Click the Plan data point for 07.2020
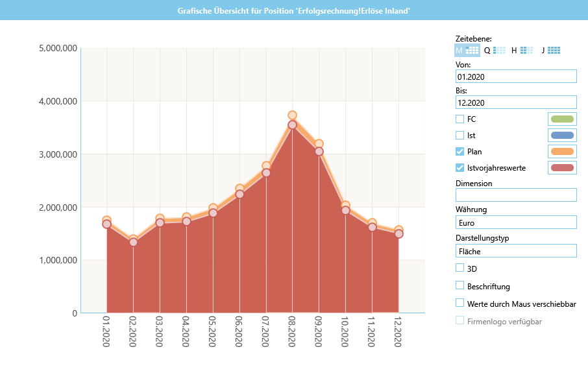This screenshot has height=371, width=588. [x=266, y=165]
